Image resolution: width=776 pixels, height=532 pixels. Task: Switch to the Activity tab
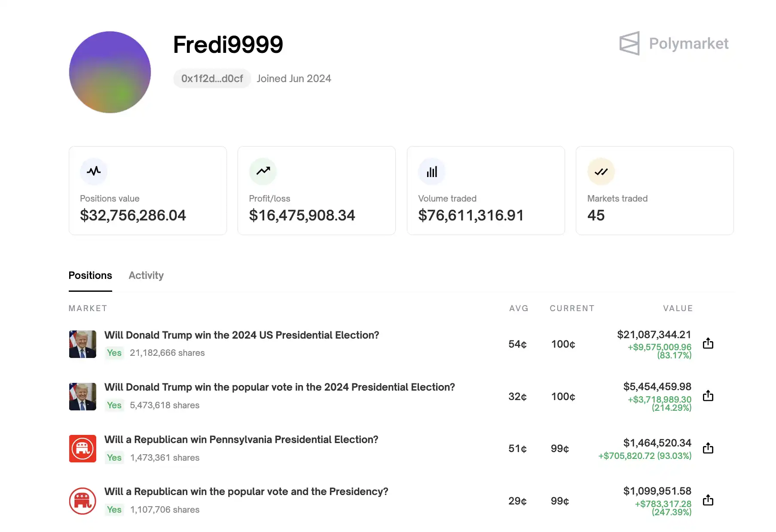(146, 275)
